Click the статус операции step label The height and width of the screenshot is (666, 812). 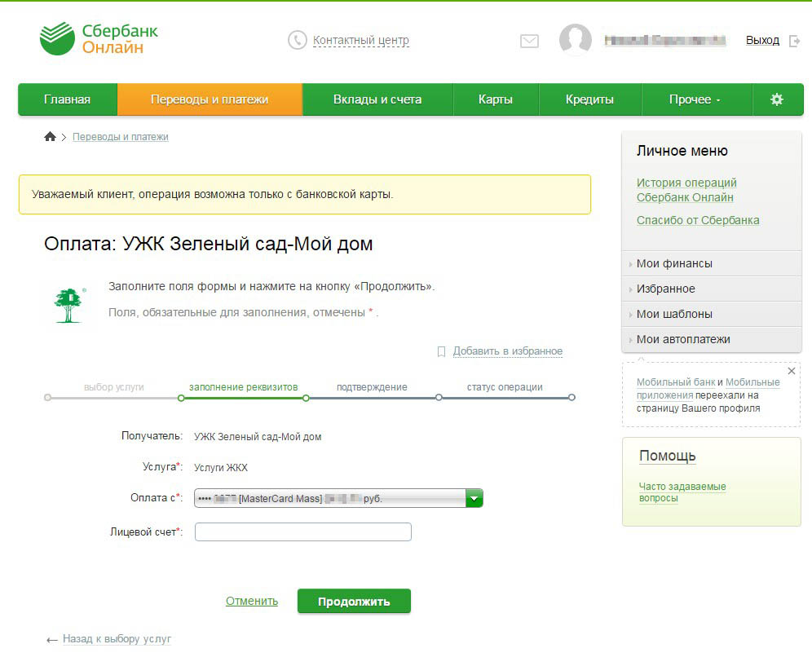click(x=505, y=387)
